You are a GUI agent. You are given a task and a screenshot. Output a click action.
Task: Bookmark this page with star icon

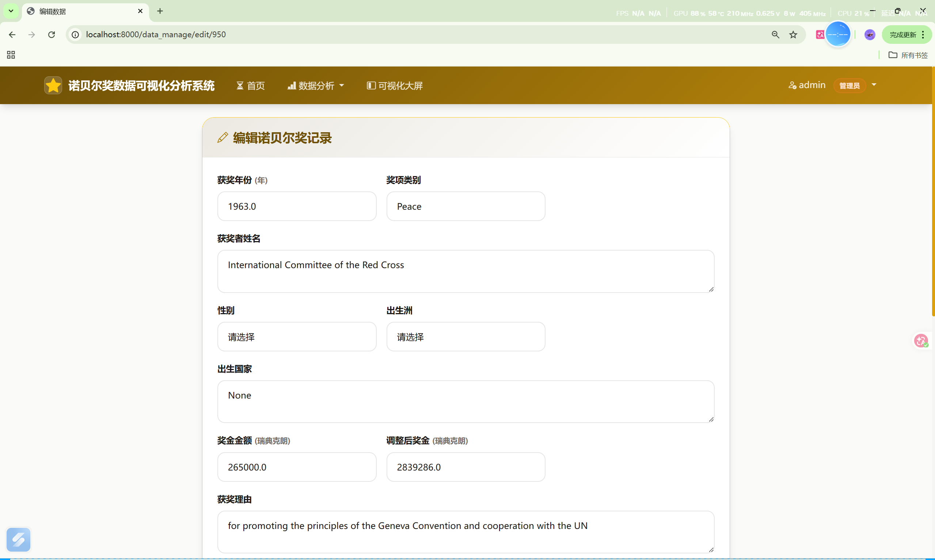coord(793,34)
